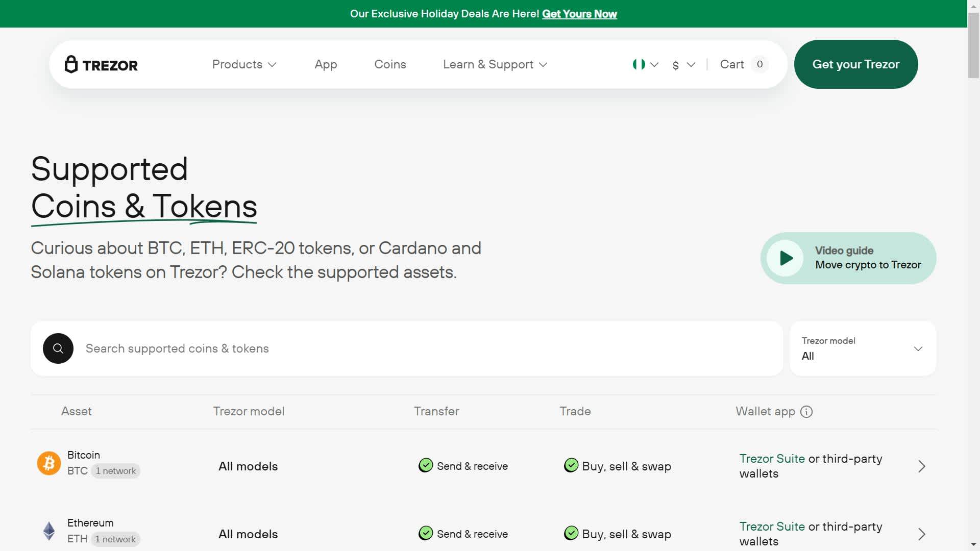Expand the Learn & Support menu
Image resolution: width=980 pixels, height=551 pixels.
tap(495, 64)
